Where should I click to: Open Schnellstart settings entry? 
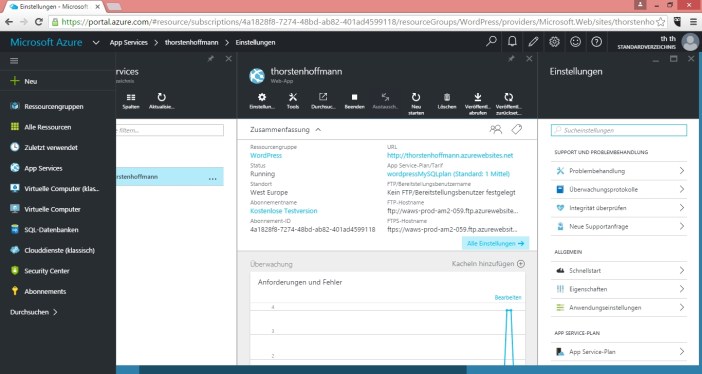tap(620, 271)
